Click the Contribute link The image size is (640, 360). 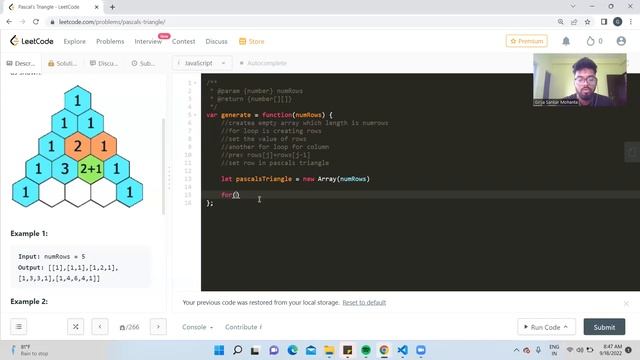(x=244, y=327)
